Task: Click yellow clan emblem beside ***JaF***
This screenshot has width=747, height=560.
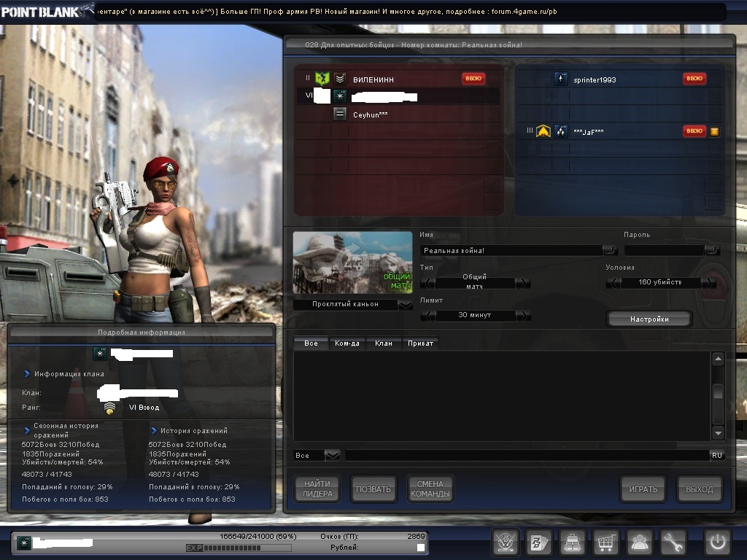Action: [x=543, y=131]
